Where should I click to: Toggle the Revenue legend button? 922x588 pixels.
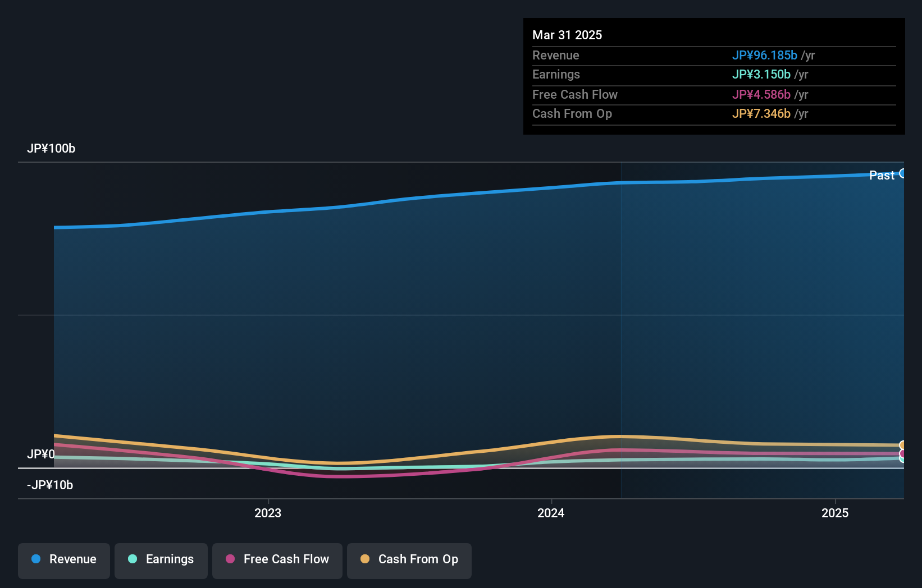[64, 561]
